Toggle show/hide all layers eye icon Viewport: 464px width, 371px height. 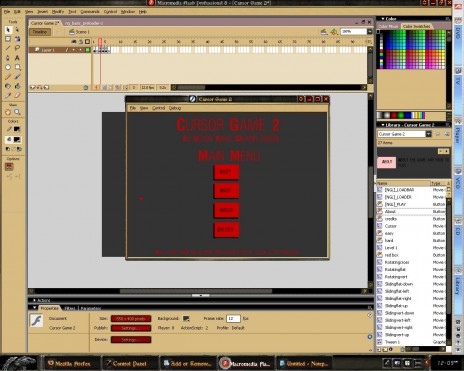point(74,42)
